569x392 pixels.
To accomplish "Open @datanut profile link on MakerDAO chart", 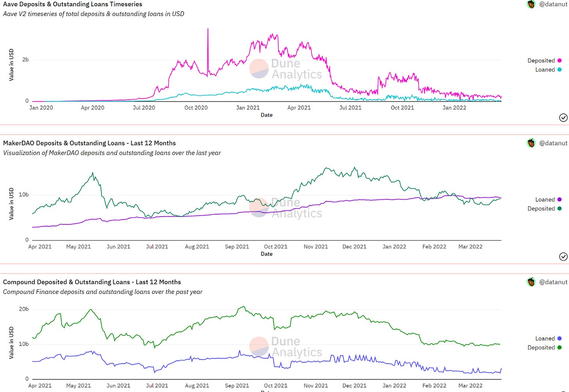I will [x=553, y=143].
